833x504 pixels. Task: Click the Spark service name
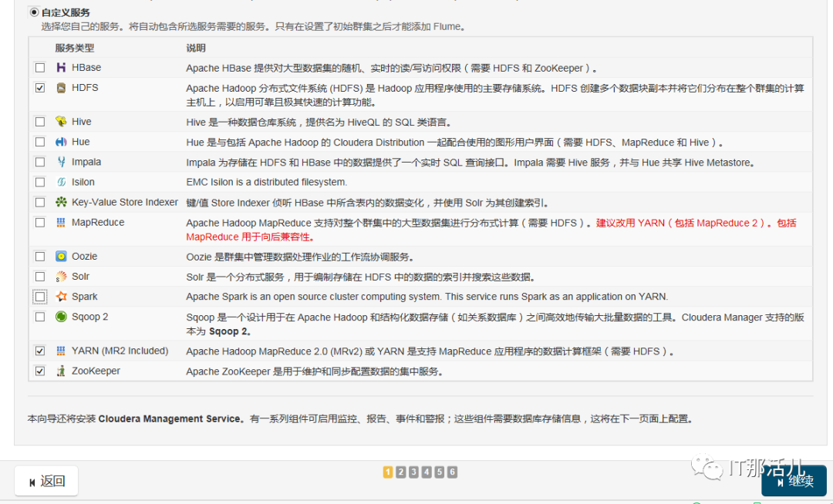click(85, 297)
